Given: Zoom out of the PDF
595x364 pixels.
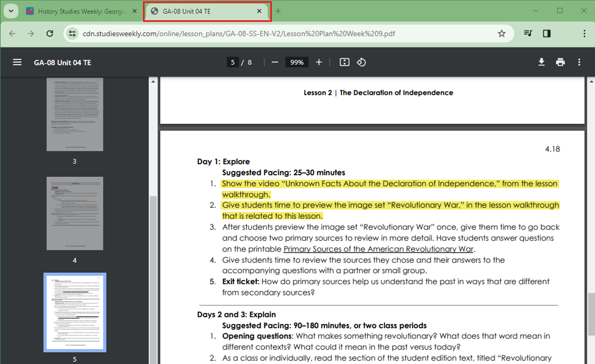Looking at the screenshot, I should coord(275,62).
